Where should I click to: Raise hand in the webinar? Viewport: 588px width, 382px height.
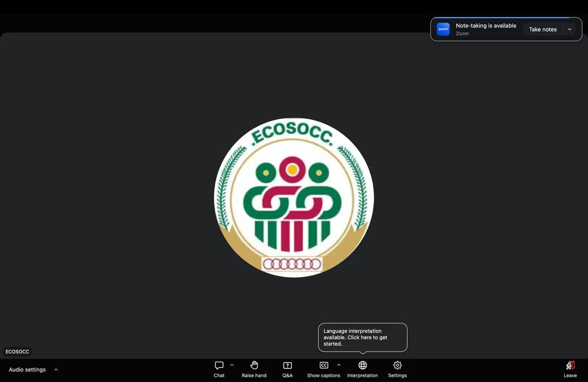[x=254, y=369]
